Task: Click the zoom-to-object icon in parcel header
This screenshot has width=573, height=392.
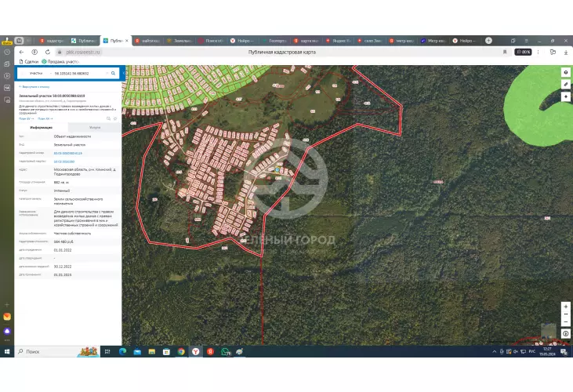Action: (x=108, y=118)
